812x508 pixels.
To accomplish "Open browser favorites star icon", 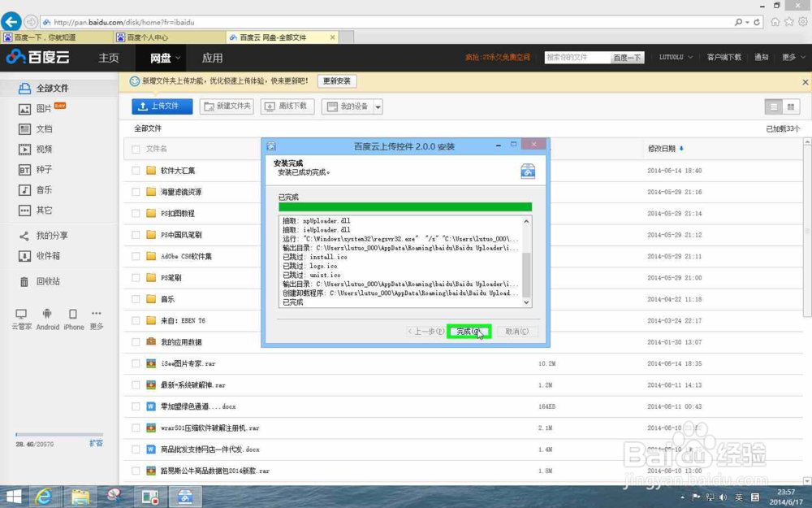I will tap(788, 22).
